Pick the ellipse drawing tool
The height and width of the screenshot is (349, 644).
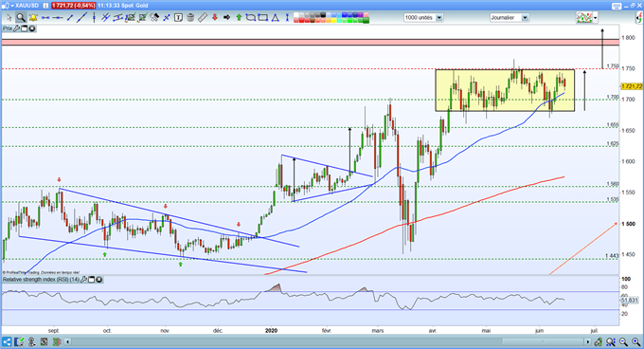(251, 18)
